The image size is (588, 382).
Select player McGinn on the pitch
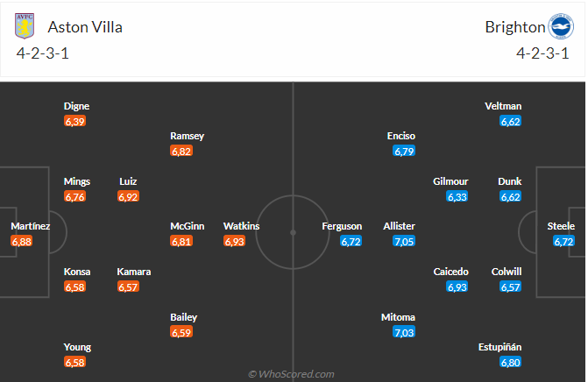tap(188, 226)
